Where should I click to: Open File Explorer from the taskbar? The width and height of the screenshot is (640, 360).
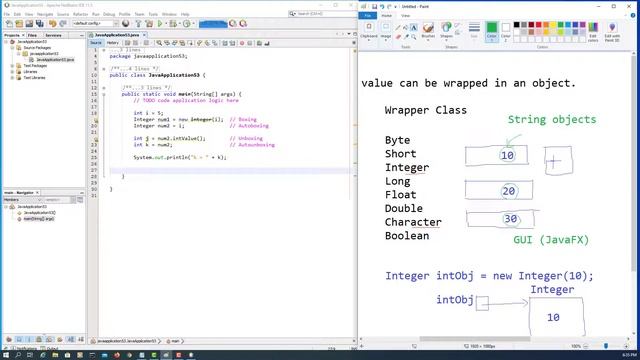click(x=55, y=355)
